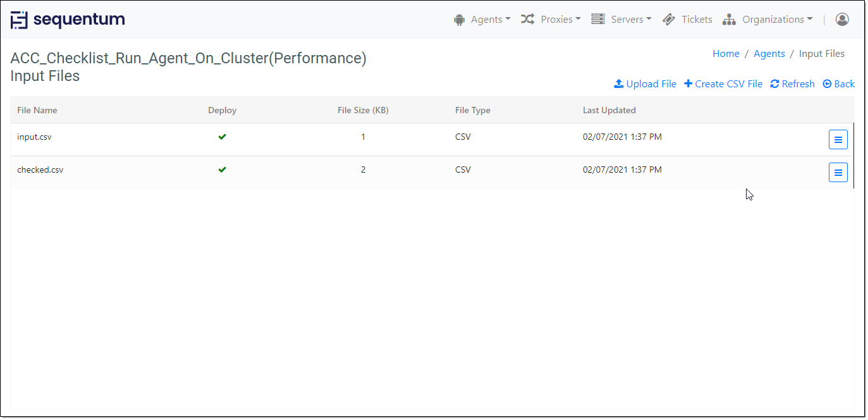Screen dimensions: 868x420
Task: Sort by the File Name column header
Action: point(37,110)
